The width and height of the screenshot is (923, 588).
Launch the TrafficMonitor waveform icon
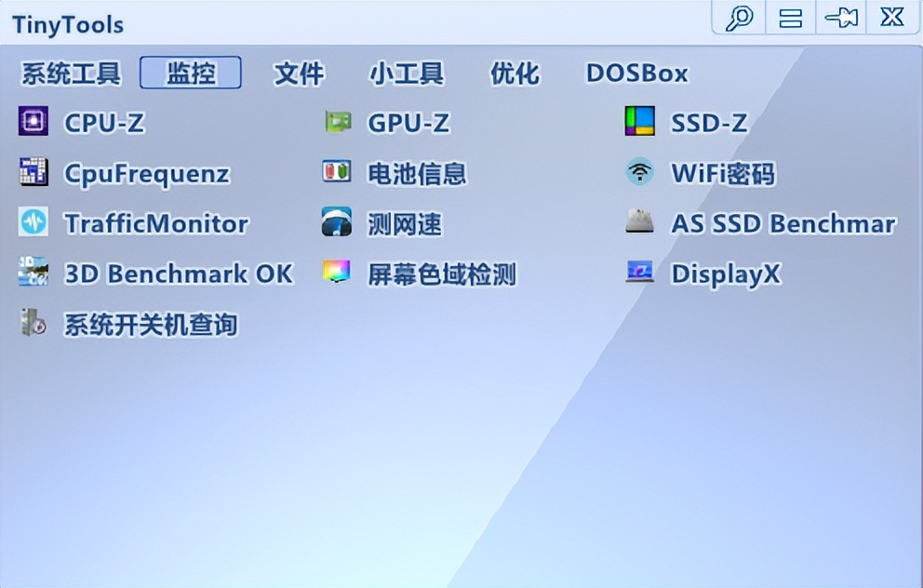click(x=33, y=222)
